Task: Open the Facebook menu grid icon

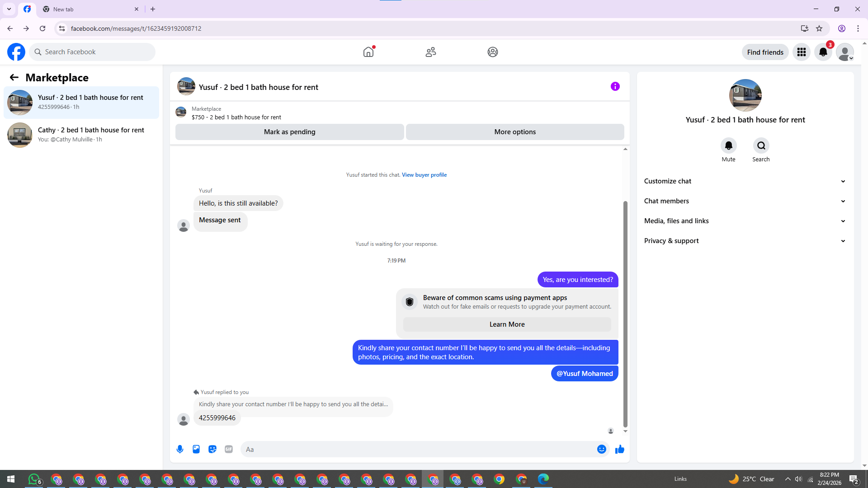Action: point(802,52)
